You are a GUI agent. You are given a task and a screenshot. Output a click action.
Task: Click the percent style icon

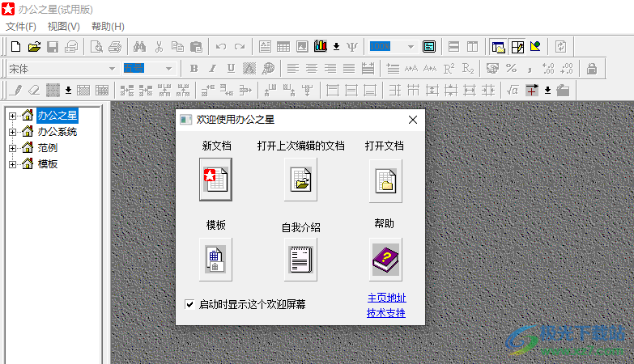click(511, 69)
